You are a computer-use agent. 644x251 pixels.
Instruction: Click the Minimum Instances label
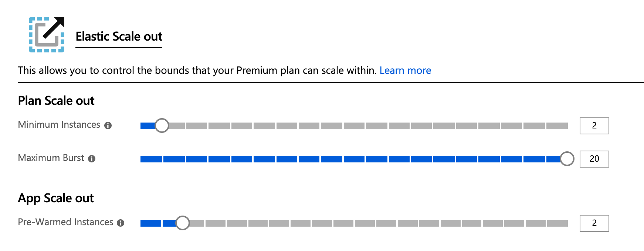pyautogui.click(x=59, y=125)
